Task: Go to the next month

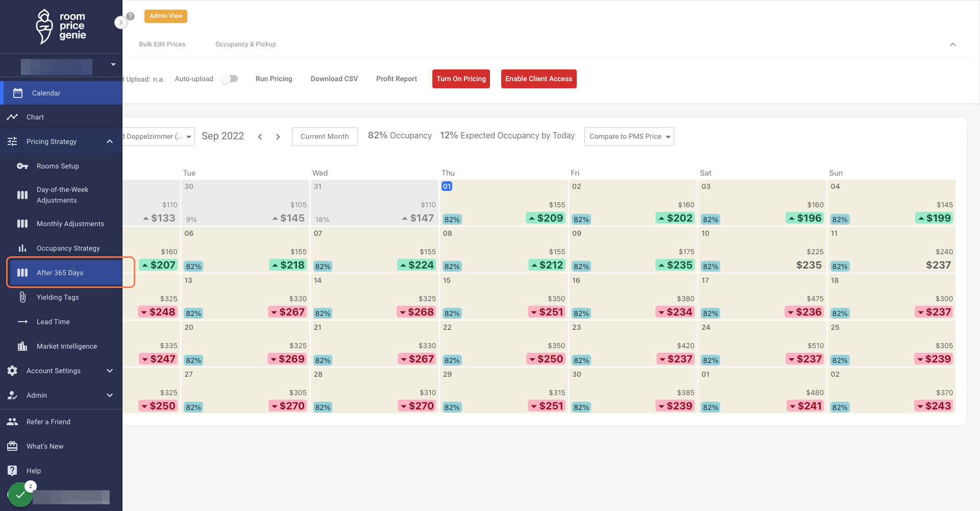Action: tap(278, 137)
